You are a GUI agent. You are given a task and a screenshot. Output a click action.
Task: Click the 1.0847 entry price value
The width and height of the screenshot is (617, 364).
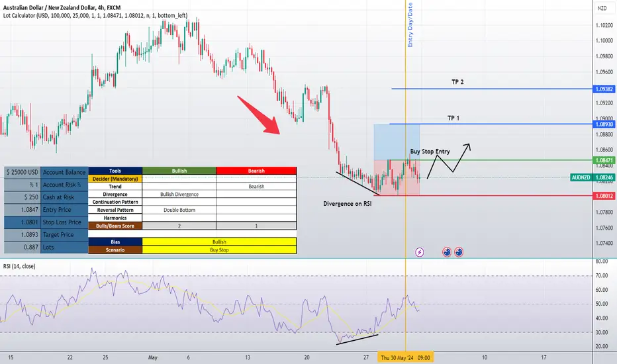pyautogui.click(x=22, y=210)
